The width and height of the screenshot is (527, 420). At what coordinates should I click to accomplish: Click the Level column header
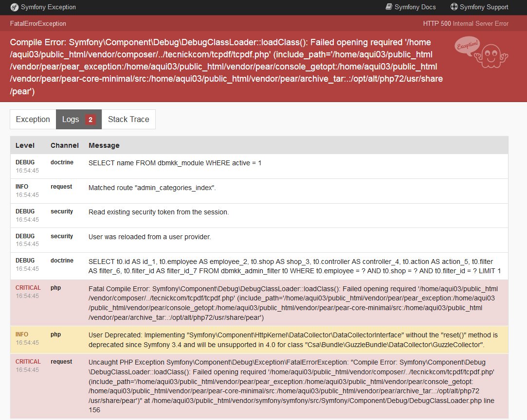point(25,145)
